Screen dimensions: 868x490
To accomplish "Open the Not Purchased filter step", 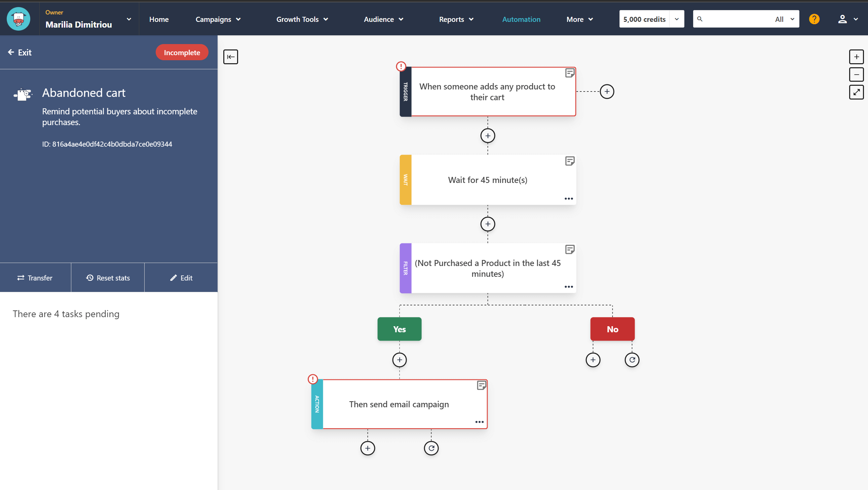I will 488,268.
